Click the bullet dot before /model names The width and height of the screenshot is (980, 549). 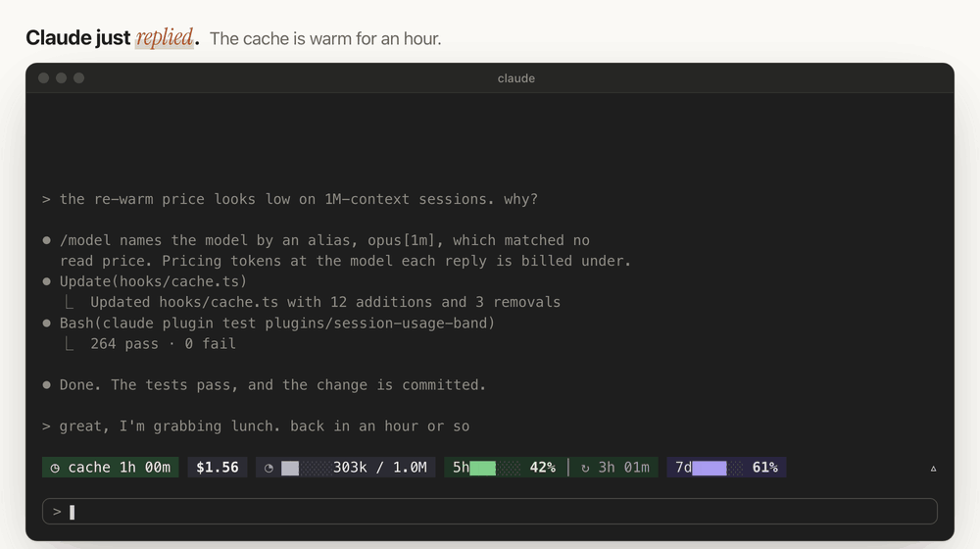(46, 241)
